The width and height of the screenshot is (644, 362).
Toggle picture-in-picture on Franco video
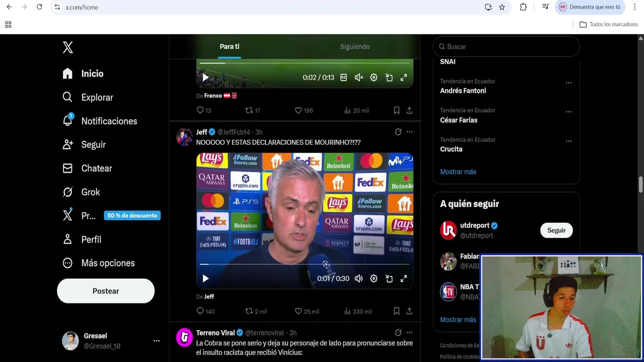pyautogui.click(x=389, y=77)
